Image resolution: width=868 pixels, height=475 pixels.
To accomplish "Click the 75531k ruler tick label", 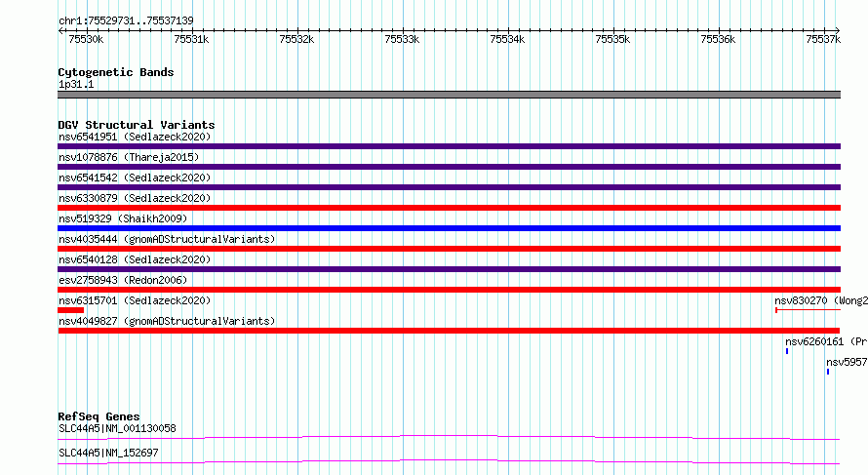I will click(191, 39).
